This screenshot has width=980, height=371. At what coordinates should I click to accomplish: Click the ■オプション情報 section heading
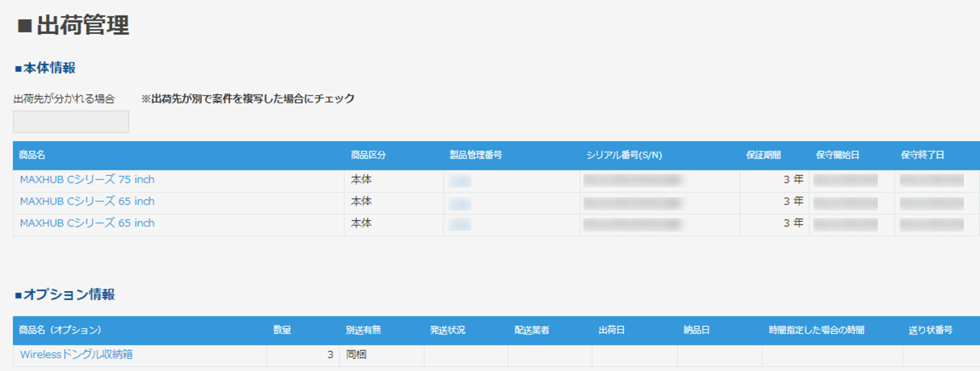pyautogui.click(x=65, y=294)
